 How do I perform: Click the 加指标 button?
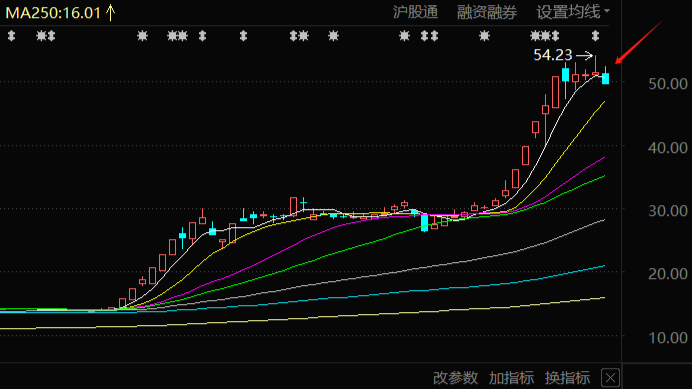pyautogui.click(x=511, y=378)
